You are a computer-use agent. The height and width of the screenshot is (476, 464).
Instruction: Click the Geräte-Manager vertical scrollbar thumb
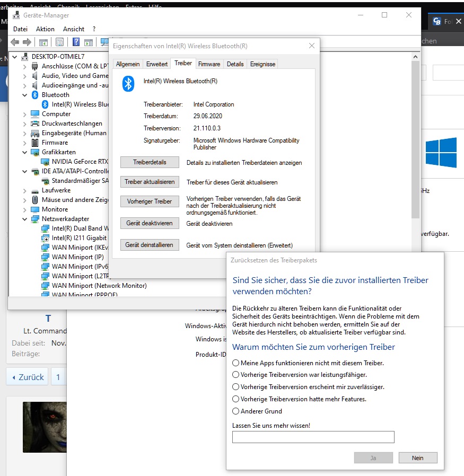coord(415,139)
